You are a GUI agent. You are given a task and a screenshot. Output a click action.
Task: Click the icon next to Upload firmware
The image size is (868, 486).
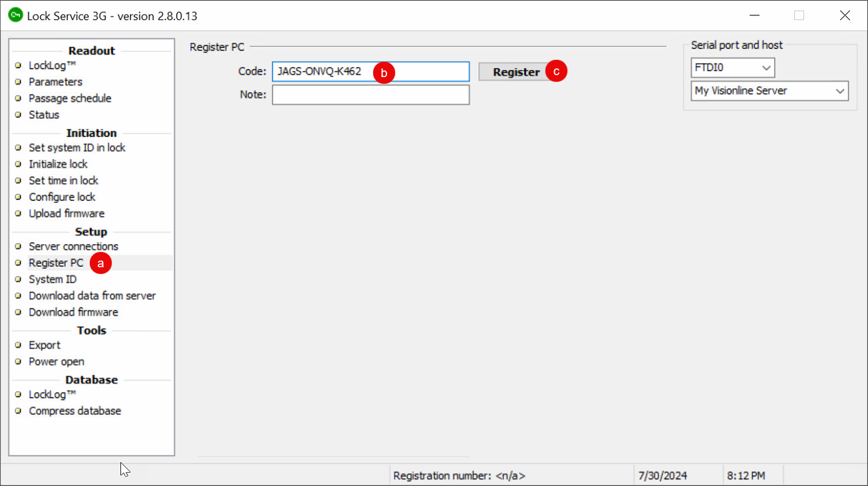pos(19,213)
